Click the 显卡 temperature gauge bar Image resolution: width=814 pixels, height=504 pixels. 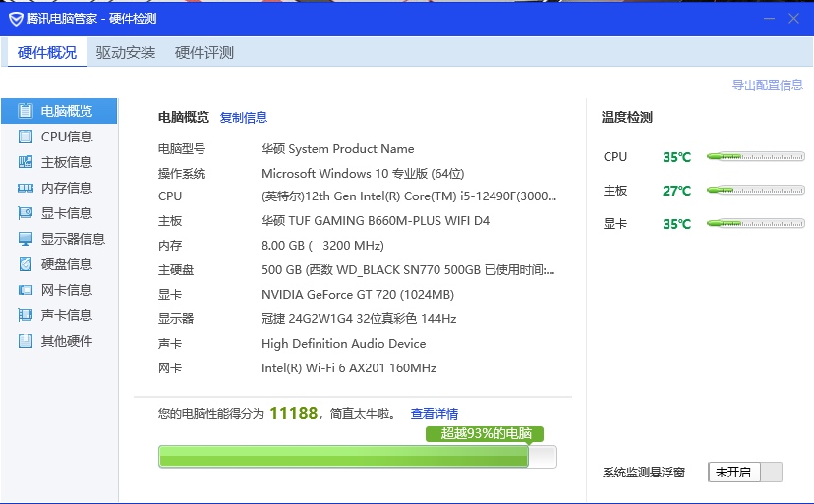[x=755, y=224]
